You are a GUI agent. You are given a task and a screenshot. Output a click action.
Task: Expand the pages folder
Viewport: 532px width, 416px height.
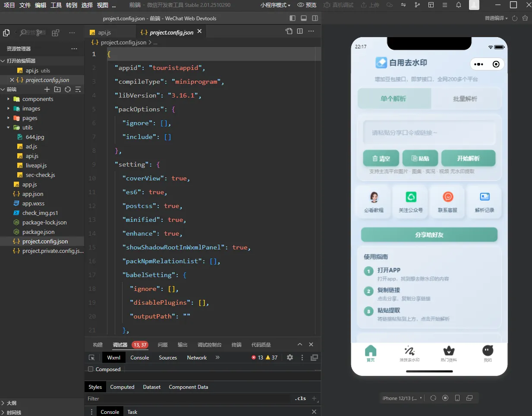click(x=42, y=118)
